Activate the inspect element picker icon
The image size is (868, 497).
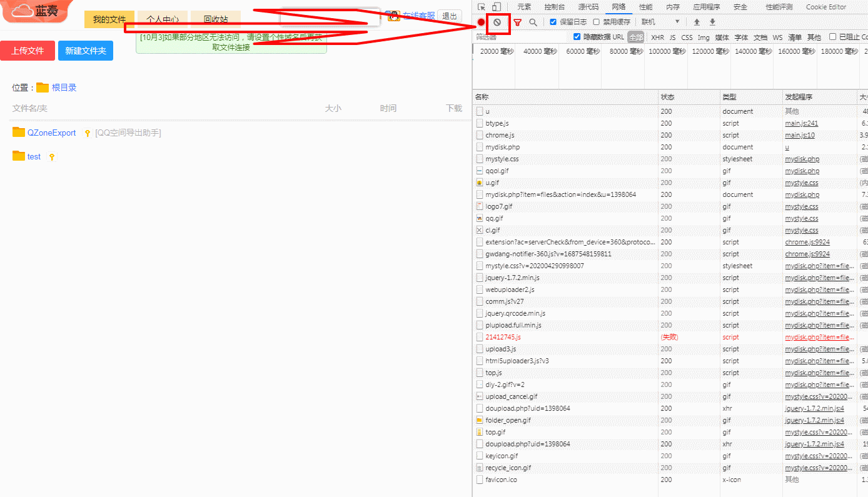click(481, 7)
